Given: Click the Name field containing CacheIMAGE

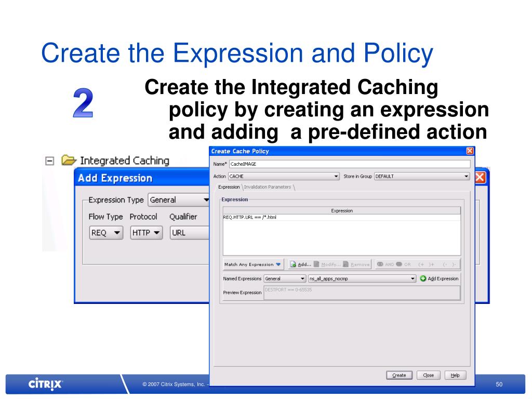Looking at the screenshot, I should 350,164.
